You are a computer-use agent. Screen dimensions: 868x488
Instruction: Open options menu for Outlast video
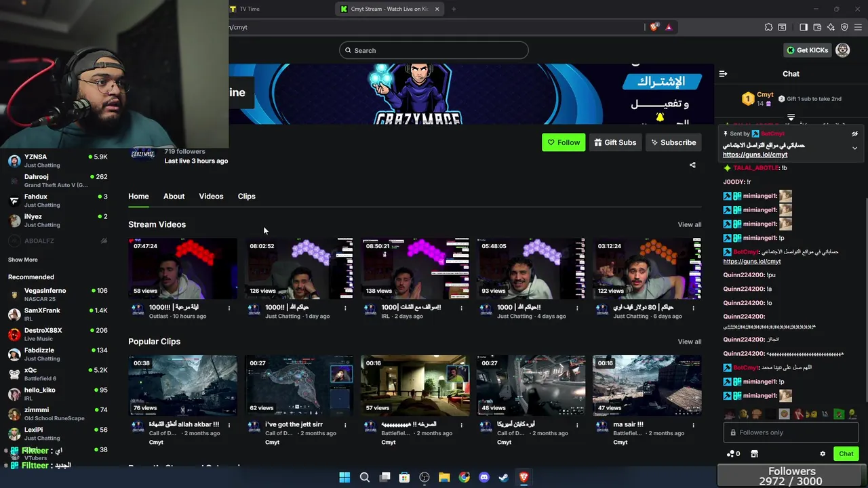(229, 308)
